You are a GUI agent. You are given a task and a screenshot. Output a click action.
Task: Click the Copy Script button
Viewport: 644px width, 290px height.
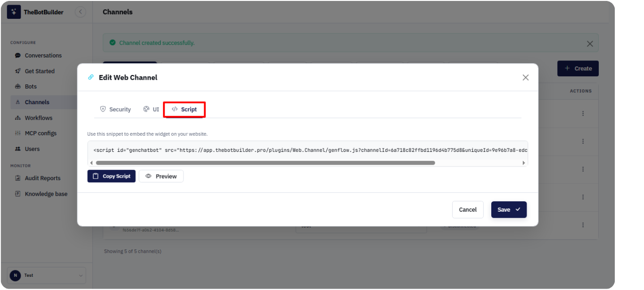[x=111, y=176]
